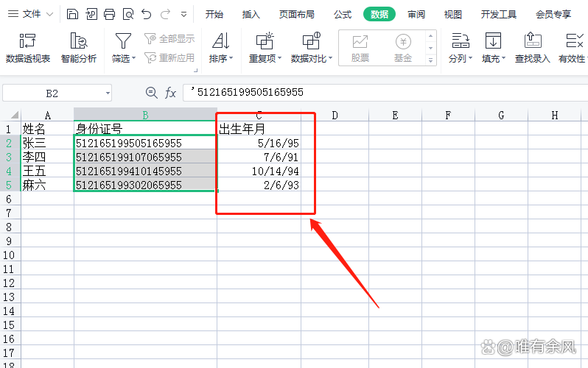Open 智能分析 tool
Viewport: 588px width, 368px height.
point(79,48)
